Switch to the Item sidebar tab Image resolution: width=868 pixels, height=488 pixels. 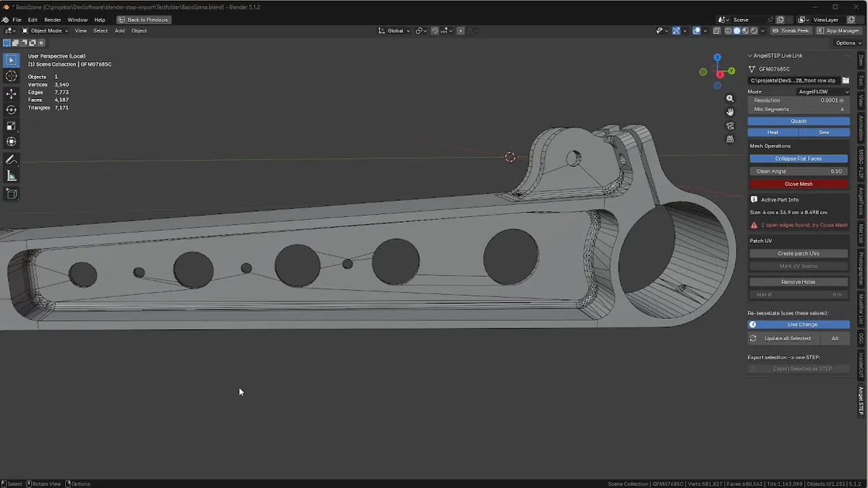(x=861, y=61)
